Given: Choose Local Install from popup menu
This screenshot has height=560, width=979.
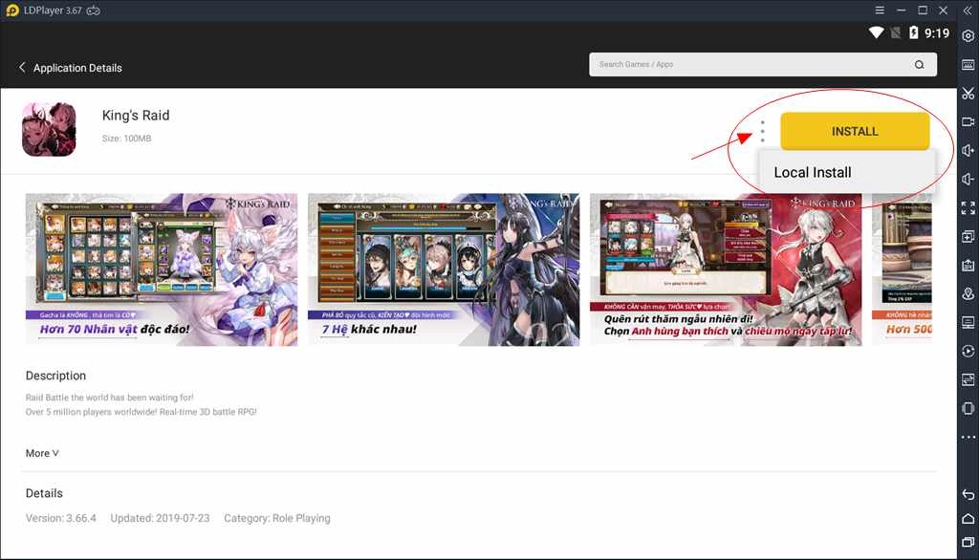Looking at the screenshot, I should [813, 173].
